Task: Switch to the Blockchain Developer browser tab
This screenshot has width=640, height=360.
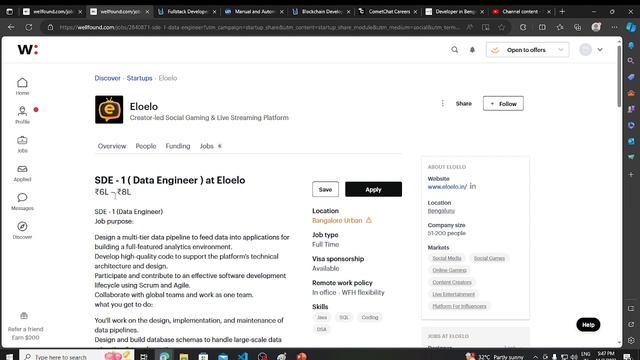Action: tap(321, 11)
